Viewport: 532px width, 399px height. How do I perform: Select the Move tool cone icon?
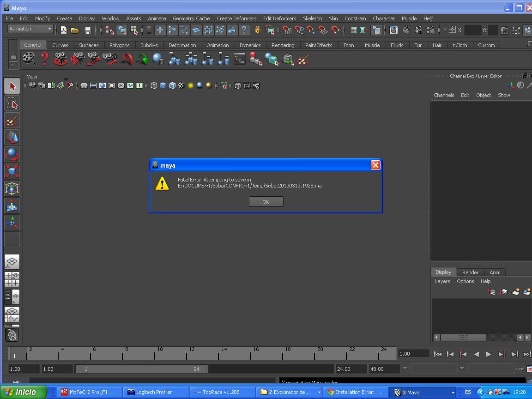pyautogui.click(x=12, y=138)
